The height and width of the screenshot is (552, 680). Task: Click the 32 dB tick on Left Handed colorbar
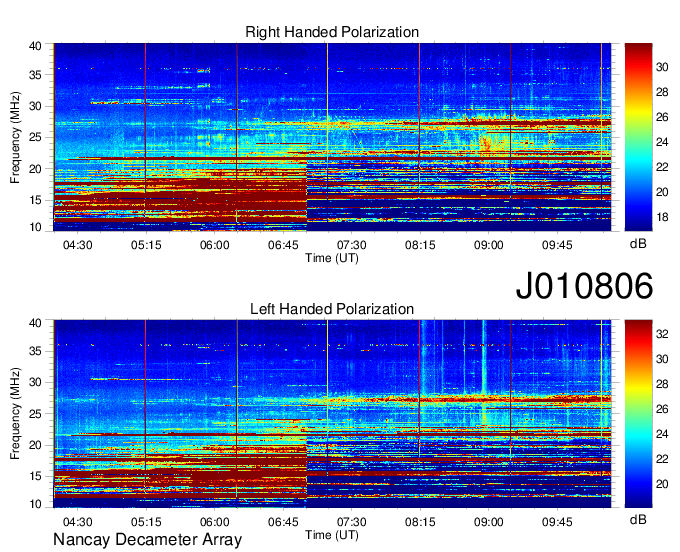click(662, 334)
